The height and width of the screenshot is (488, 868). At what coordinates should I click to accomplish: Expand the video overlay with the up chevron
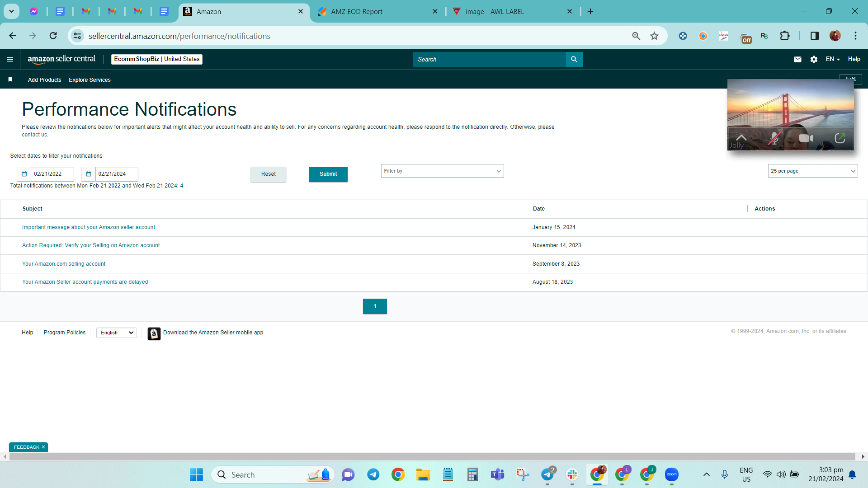point(741,137)
